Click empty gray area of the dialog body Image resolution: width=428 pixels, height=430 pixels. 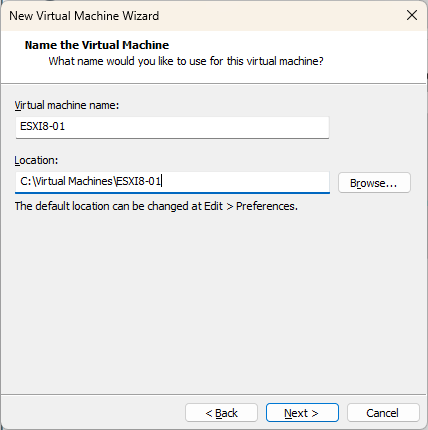pos(213,300)
